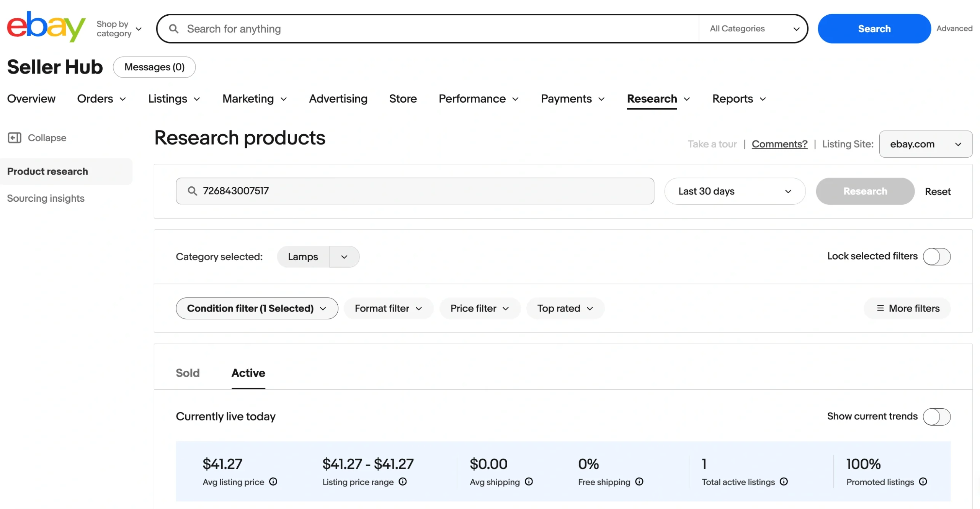Click info icon next to Avg shipping
The height and width of the screenshot is (509, 980).
(x=529, y=482)
